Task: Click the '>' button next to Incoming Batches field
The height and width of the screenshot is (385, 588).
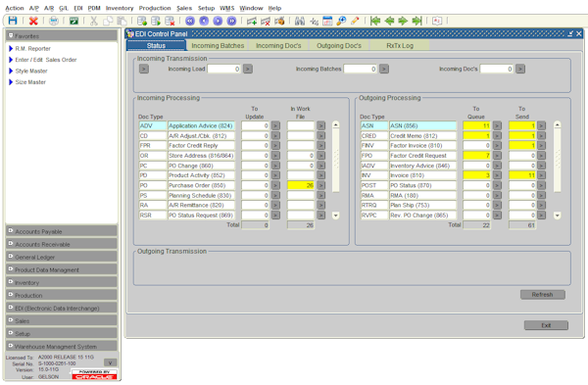Action: [x=384, y=69]
